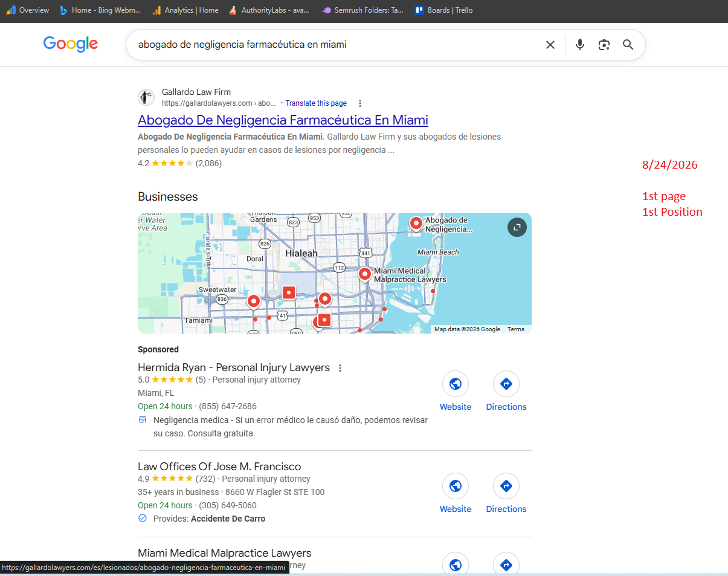728x576 pixels.
Task: Get Directions to Hermida Ryan
Action: [506, 384]
